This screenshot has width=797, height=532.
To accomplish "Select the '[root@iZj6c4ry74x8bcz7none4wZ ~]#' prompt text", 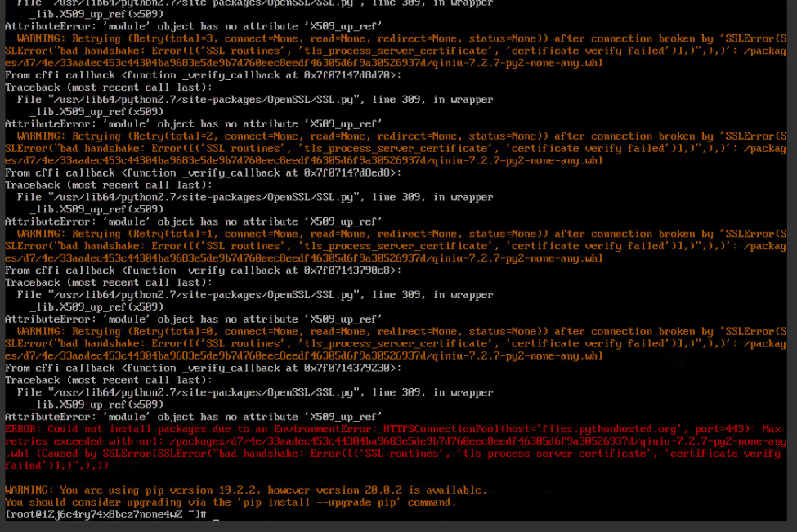I will [x=105, y=515].
